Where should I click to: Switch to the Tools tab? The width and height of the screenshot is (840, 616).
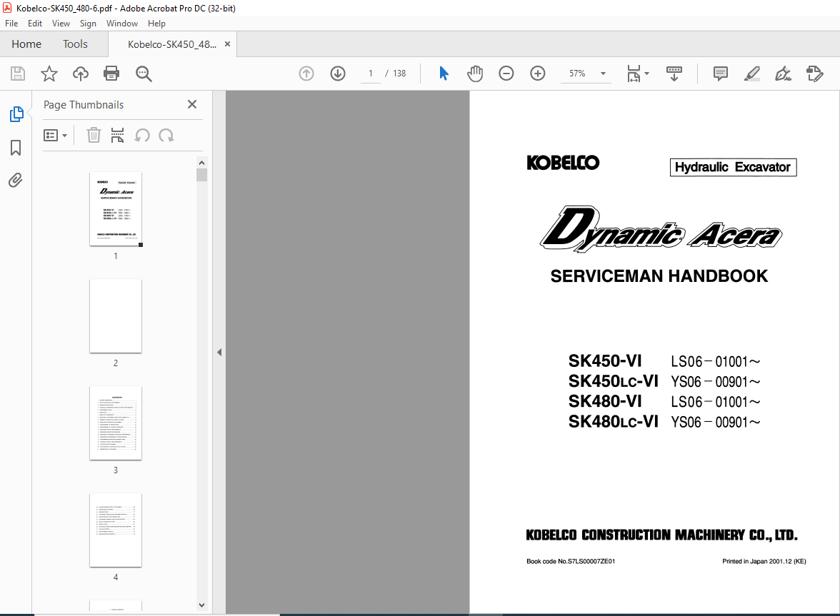pyautogui.click(x=75, y=44)
